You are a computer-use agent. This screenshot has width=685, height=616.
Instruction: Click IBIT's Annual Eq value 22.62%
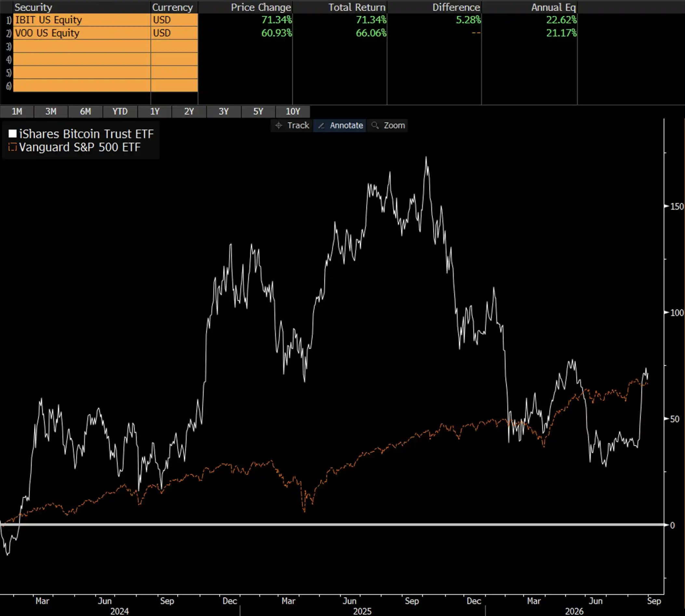[x=561, y=20]
